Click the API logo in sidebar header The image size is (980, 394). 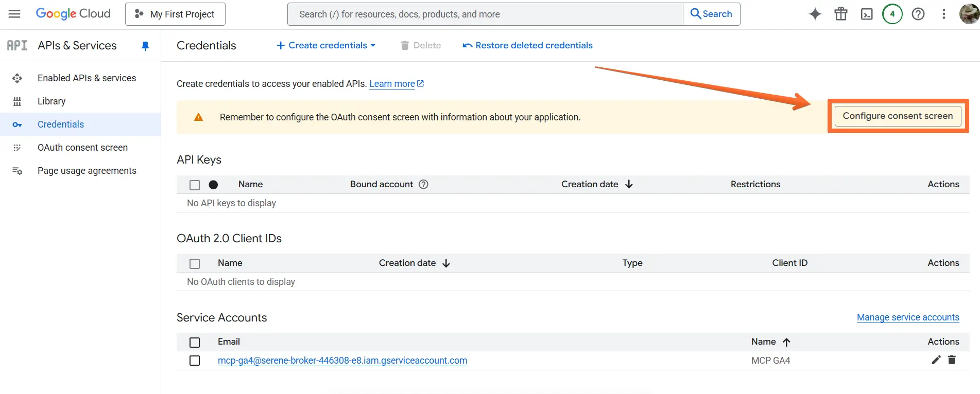(17, 45)
